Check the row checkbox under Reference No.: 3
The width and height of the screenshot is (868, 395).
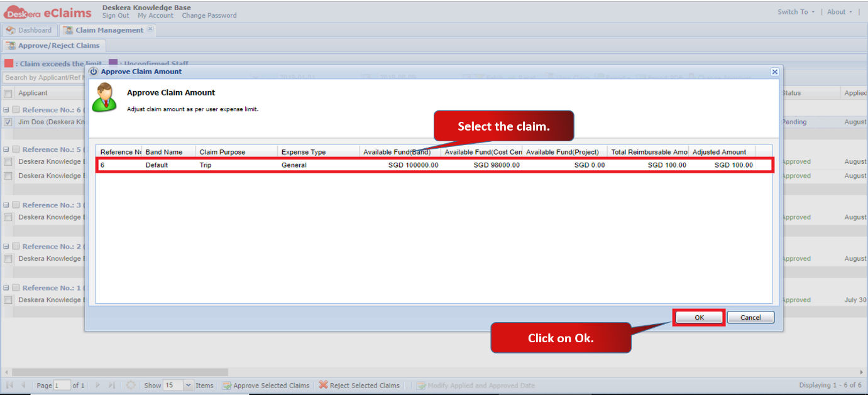[8, 217]
